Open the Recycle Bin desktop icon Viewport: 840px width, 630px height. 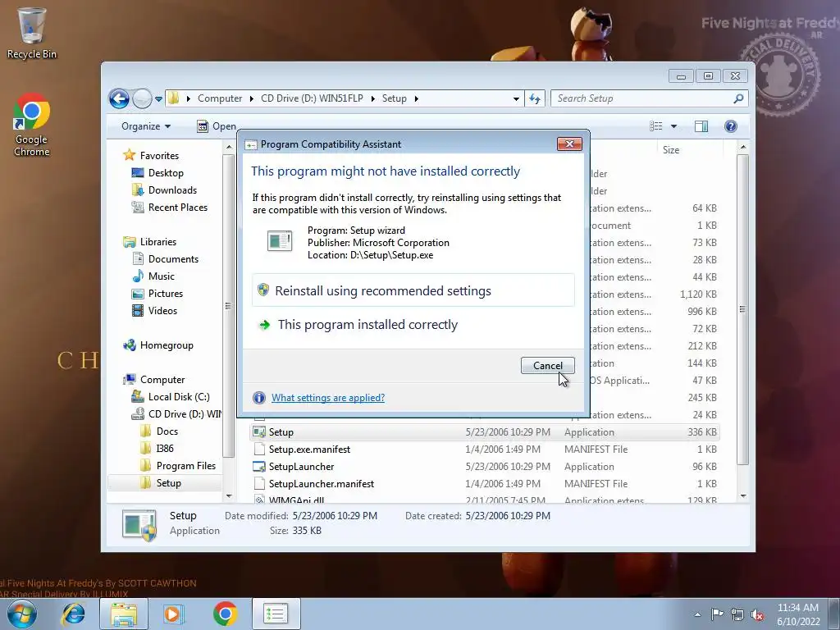(x=32, y=33)
